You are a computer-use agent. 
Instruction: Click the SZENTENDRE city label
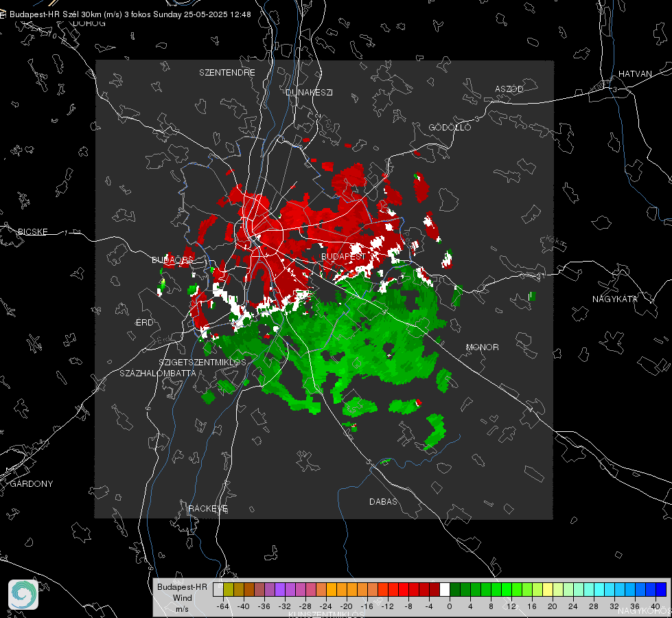pyautogui.click(x=227, y=73)
